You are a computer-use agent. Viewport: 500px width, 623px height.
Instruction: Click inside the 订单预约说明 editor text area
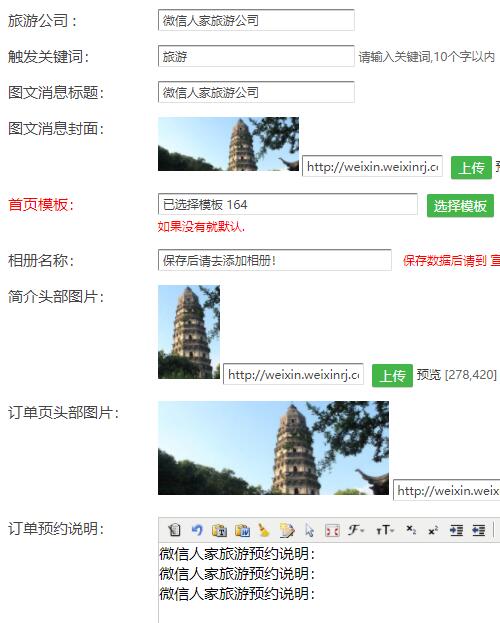pyautogui.click(x=329, y=582)
